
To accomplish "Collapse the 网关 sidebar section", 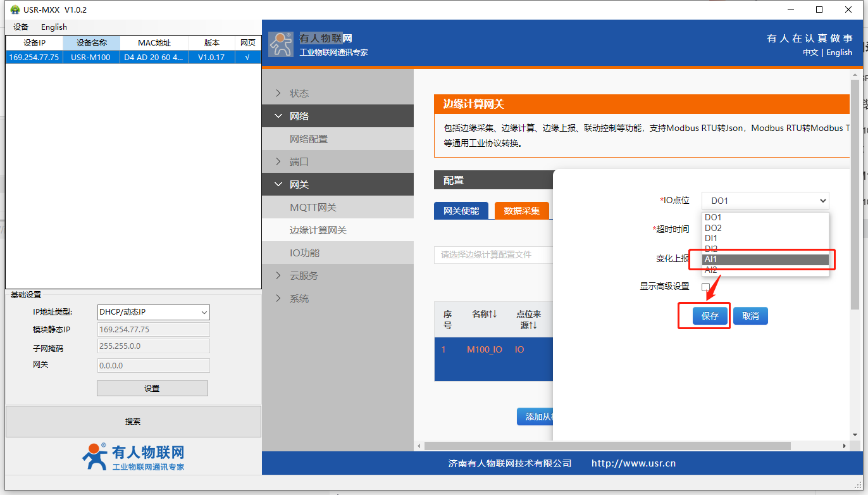I will [x=338, y=184].
